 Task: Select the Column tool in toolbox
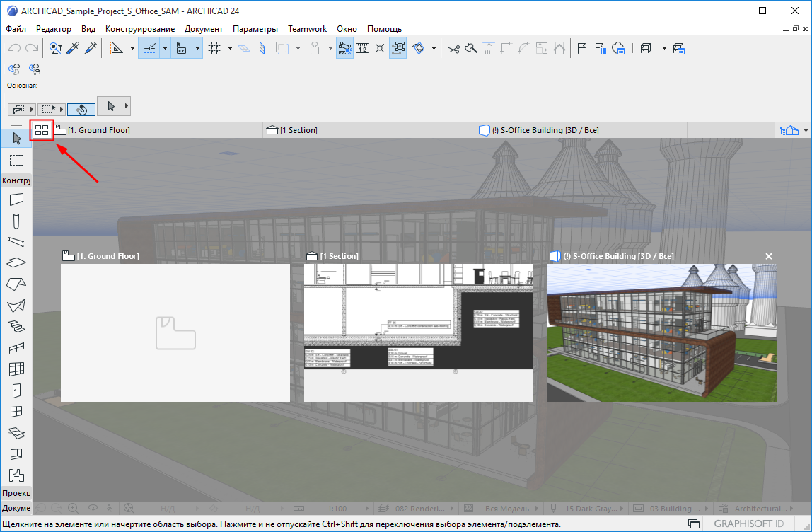click(x=16, y=221)
